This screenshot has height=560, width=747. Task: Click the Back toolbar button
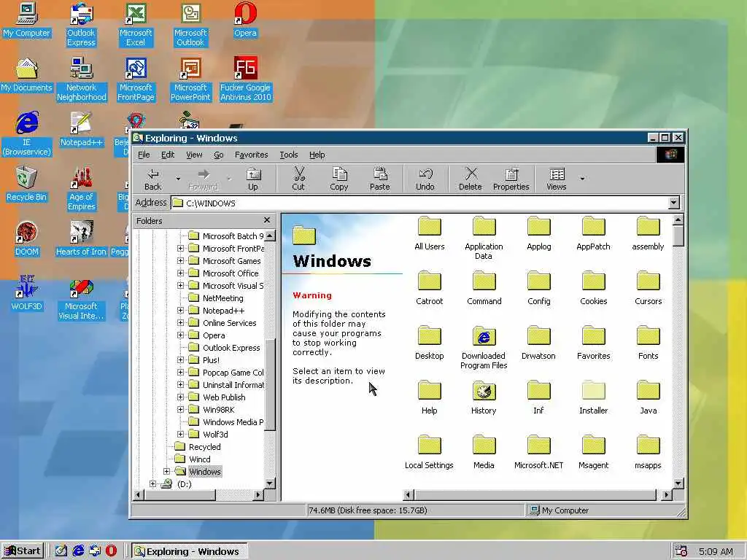point(153,179)
